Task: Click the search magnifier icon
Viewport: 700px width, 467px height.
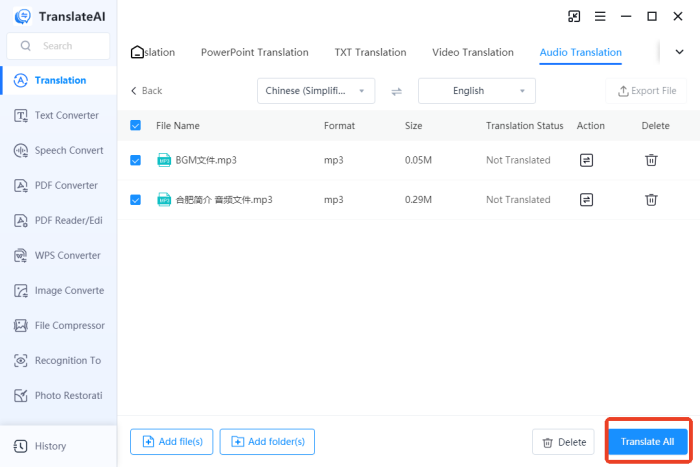Action: (26, 46)
